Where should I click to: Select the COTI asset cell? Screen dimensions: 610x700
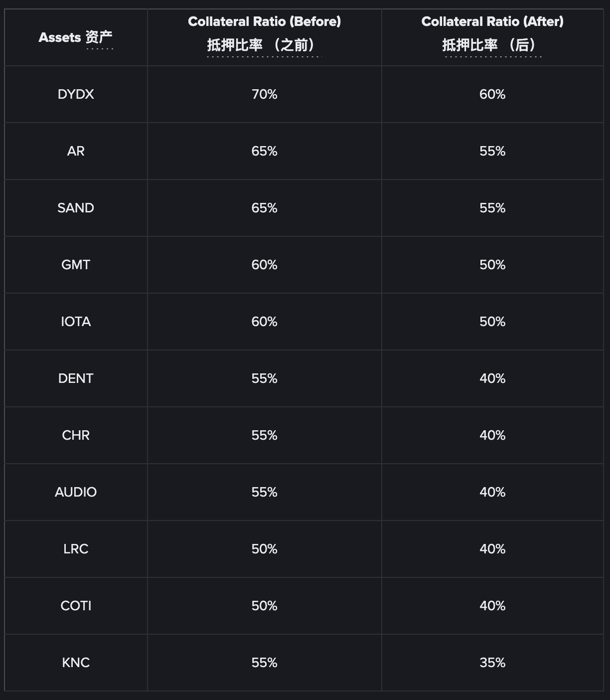76,606
